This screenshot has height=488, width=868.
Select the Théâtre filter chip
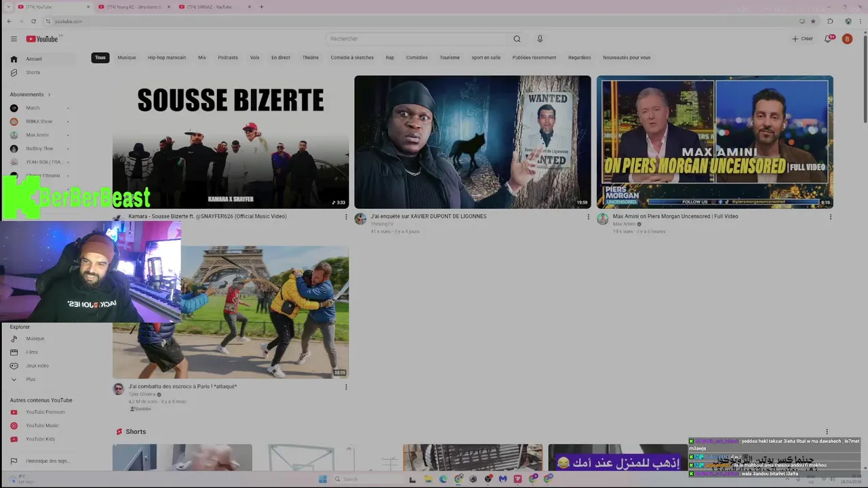pos(311,58)
